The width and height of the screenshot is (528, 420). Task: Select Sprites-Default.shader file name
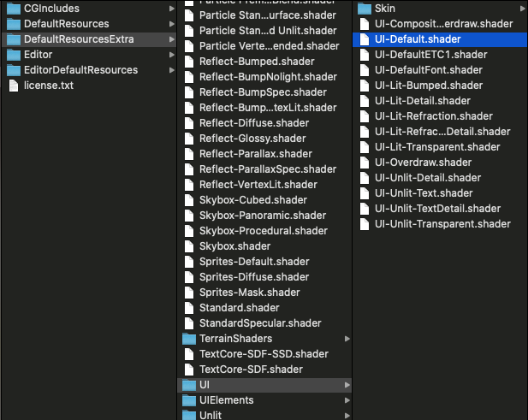[x=254, y=262]
